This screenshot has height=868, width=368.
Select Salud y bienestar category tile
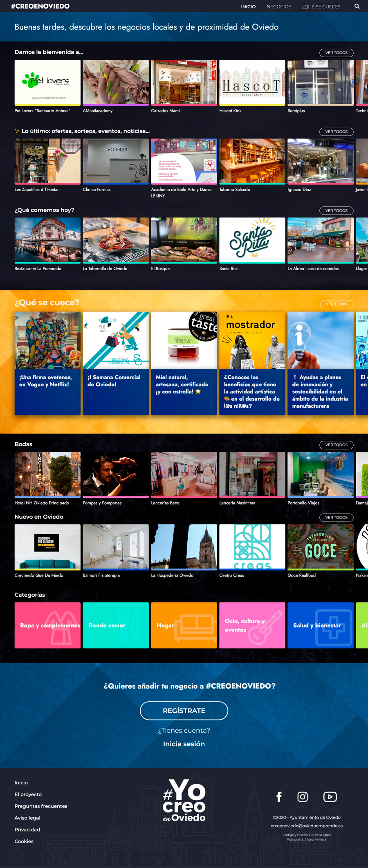point(321,625)
